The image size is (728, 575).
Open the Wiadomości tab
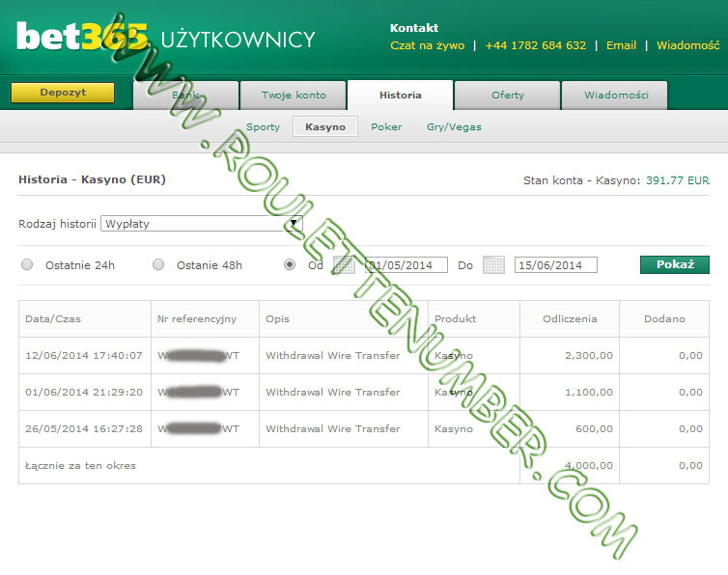pos(616,96)
